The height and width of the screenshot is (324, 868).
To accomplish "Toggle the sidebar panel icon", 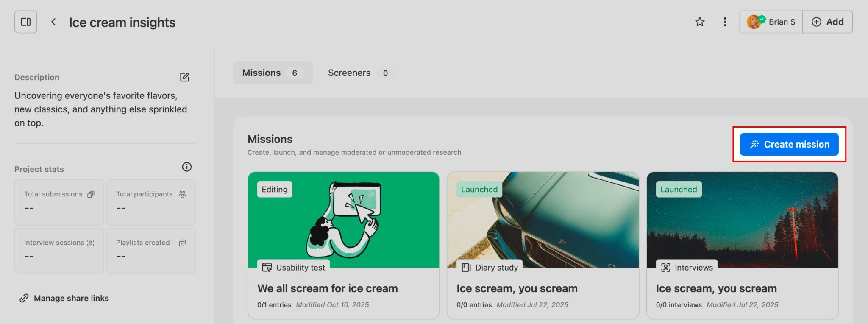I will coord(25,22).
